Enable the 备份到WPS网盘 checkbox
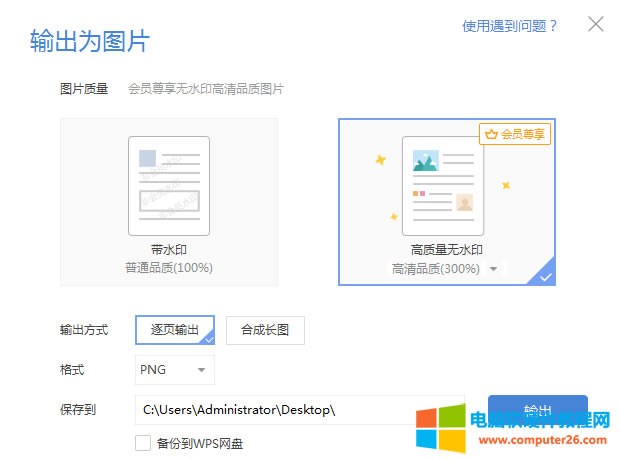The height and width of the screenshot is (460, 620). coord(143,442)
